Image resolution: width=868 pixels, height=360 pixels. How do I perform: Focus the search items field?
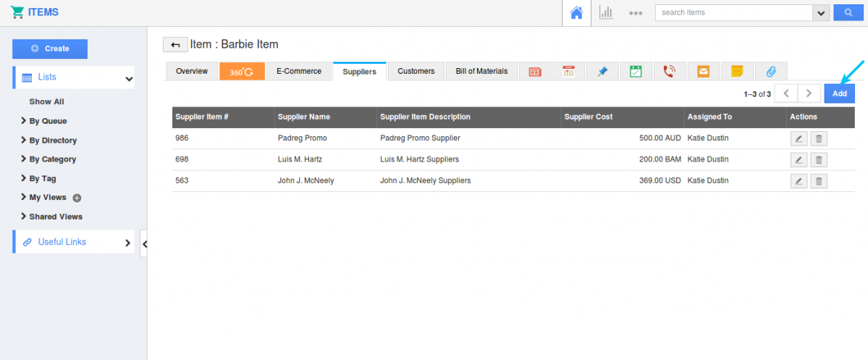[x=733, y=12]
